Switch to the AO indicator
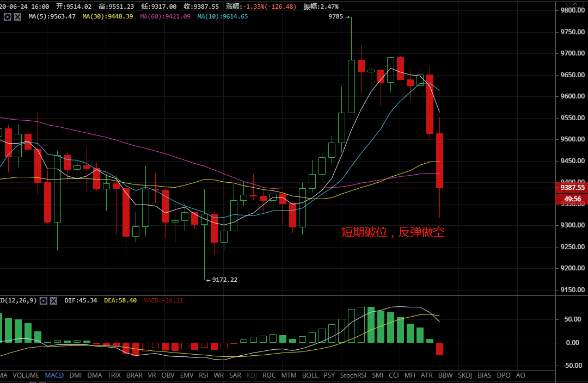Screen dimensions: 588x383 coord(520,375)
